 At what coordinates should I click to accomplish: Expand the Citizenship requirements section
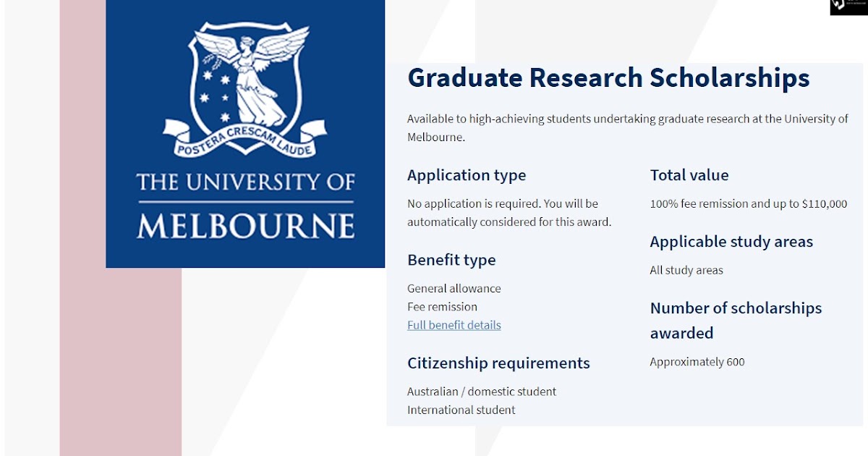[x=499, y=363]
